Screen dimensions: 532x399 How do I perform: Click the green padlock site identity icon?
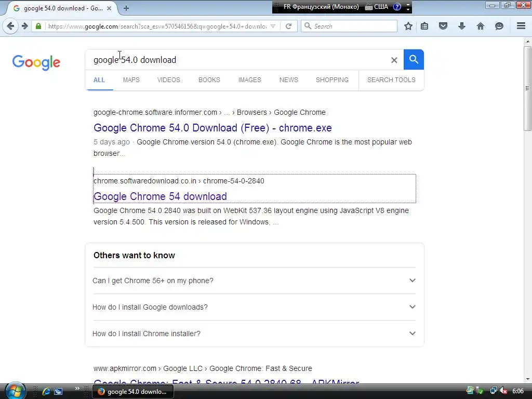point(38,26)
